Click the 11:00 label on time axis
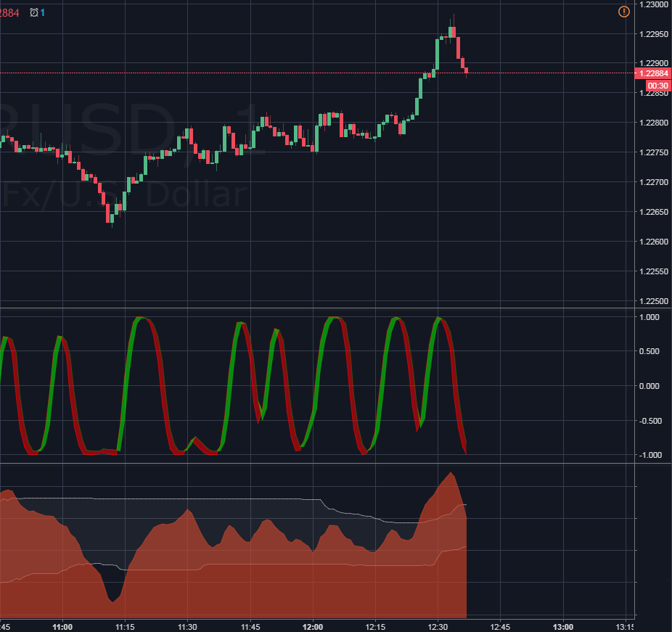The width and height of the screenshot is (672, 632). [62, 627]
